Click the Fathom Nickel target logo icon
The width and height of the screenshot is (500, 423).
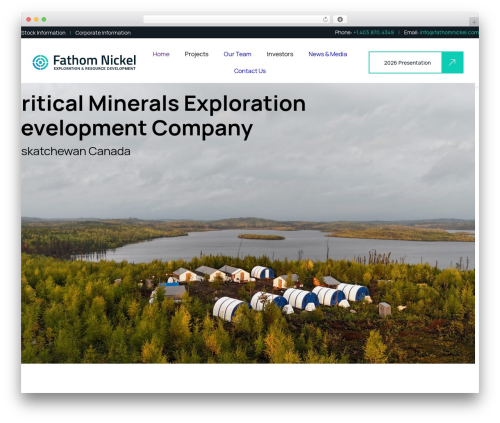click(40, 62)
